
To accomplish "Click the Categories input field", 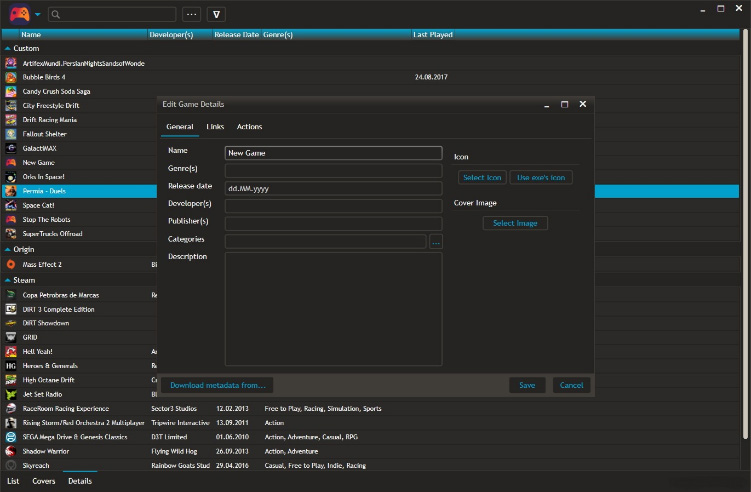I will point(326,241).
